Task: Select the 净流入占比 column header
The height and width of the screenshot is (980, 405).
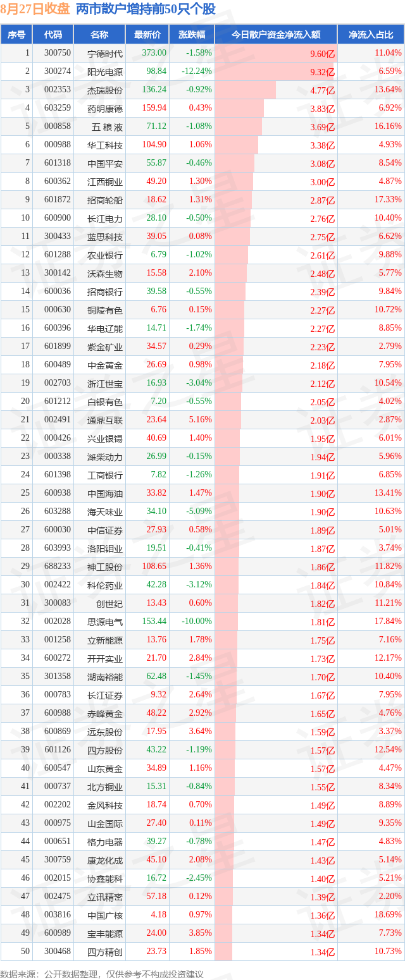Action: [371, 35]
